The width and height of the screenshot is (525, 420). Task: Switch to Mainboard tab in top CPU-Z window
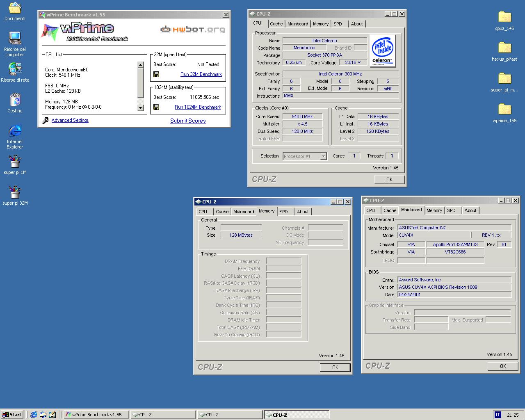click(x=298, y=24)
